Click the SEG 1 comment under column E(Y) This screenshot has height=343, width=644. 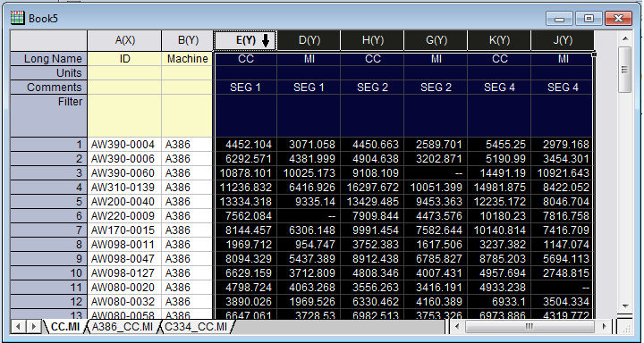coord(245,88)
